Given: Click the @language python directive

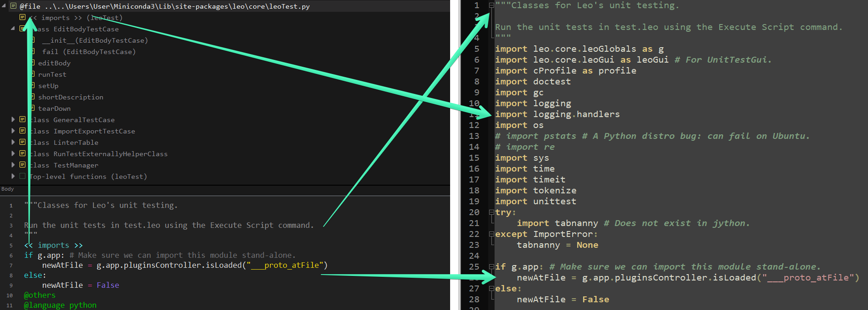Looking at the screenshot, I should 60,305.
